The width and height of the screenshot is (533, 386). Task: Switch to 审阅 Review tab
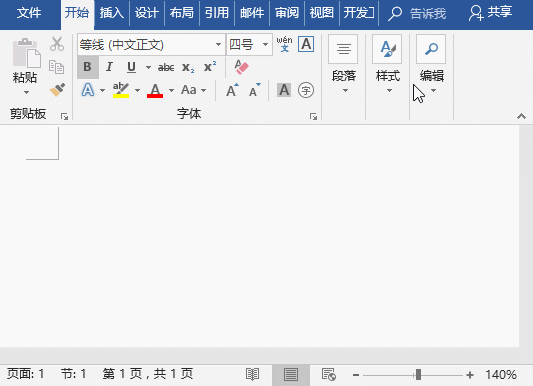click(287, 13)
